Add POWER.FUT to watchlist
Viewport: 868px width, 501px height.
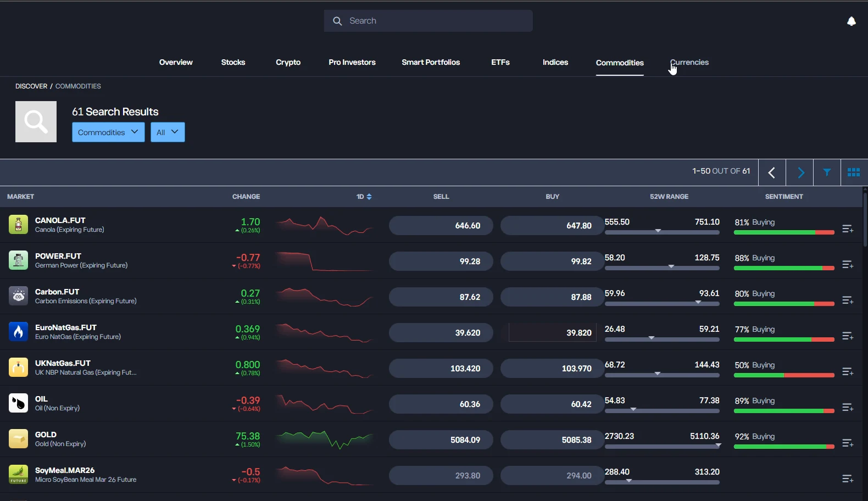pos(848,264)
